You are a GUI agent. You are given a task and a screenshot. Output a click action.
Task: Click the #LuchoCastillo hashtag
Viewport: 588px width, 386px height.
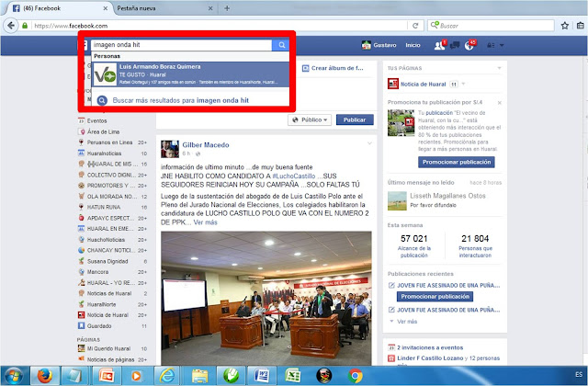(x=294, y=176)
